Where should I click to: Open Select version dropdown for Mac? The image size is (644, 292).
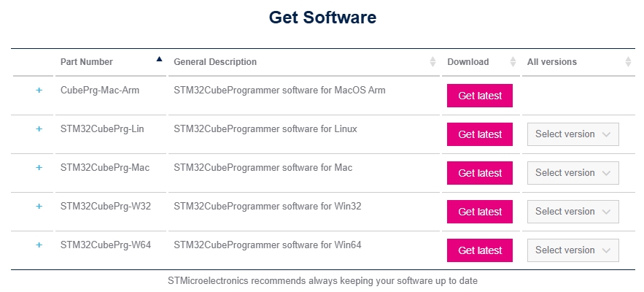[573, 173]
